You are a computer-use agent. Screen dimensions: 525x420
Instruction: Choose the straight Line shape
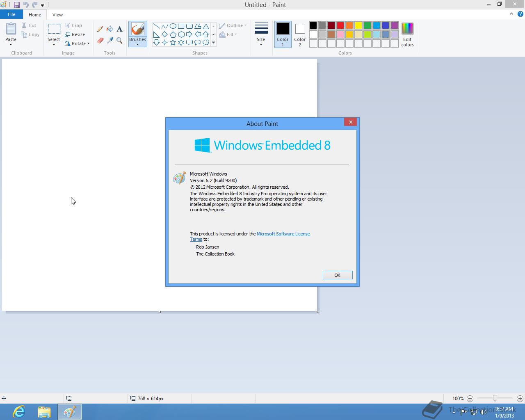[x=156, y=26]
